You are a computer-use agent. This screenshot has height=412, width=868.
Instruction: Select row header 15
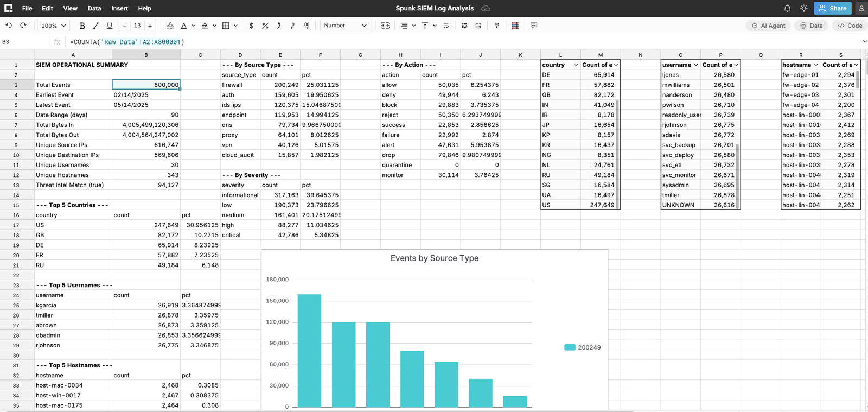pos(16,205)
